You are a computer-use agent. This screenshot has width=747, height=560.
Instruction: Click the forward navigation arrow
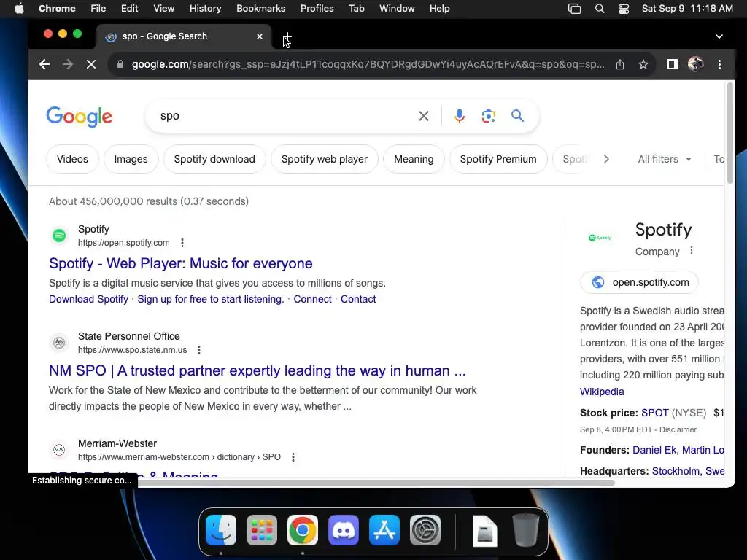(68, 64)
